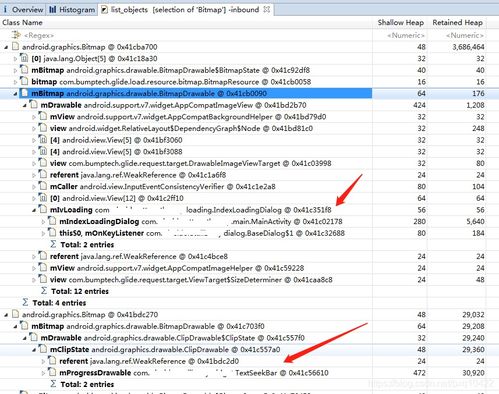Image resolution: width=499 pixels, height=394 pixels.
Task: Collapse android.graphics.Bitmap @ 0x41cba700 node
Action: tap(6, 47)
